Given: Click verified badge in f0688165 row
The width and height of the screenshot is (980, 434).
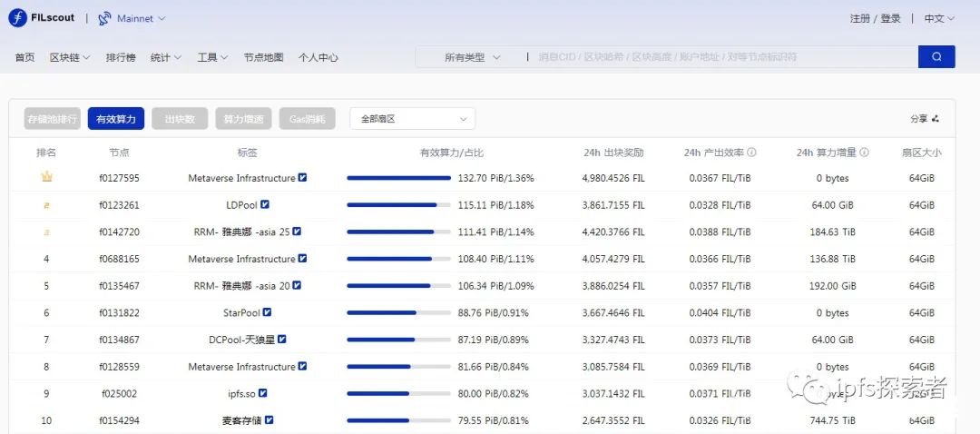Looking at the screenshot, I should coord(302,258).
